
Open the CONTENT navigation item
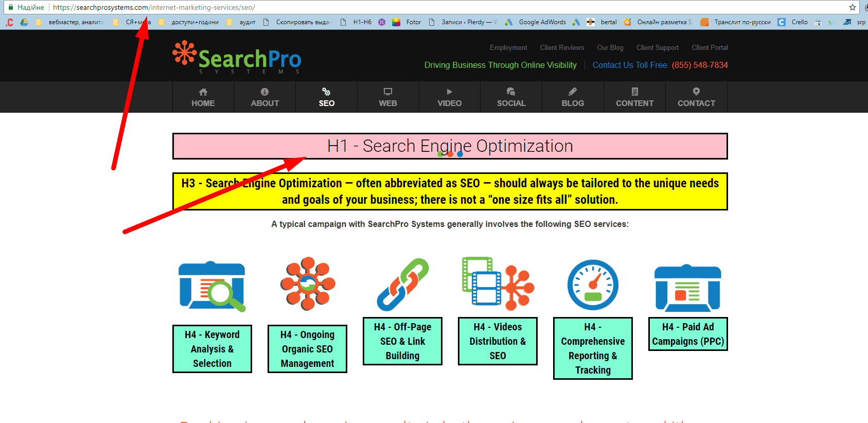(x=635, y=97)
